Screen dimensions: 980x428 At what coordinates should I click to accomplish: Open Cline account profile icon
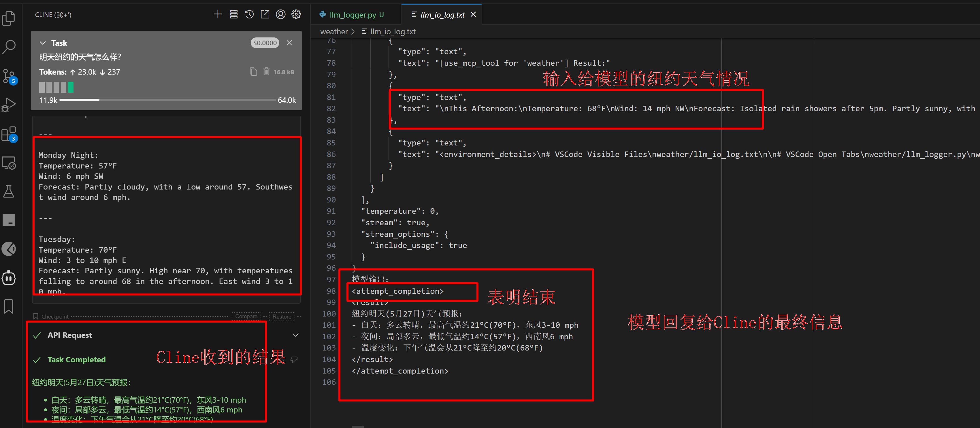click(x=280, y=14)
